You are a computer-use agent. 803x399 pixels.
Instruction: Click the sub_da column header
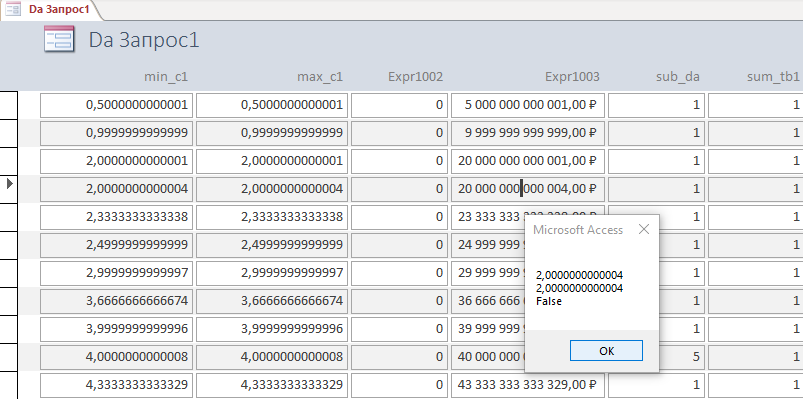(678, 77)
